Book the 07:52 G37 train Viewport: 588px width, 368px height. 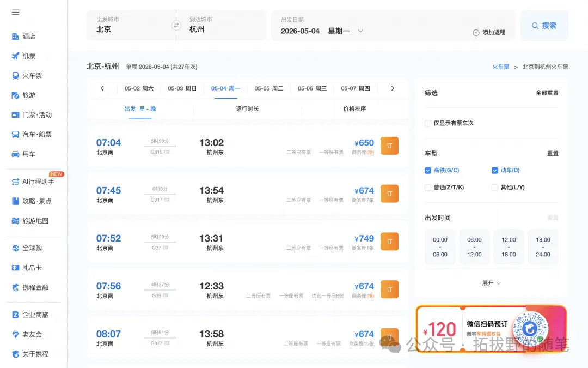pyautogui.click(x=389, y=242)
